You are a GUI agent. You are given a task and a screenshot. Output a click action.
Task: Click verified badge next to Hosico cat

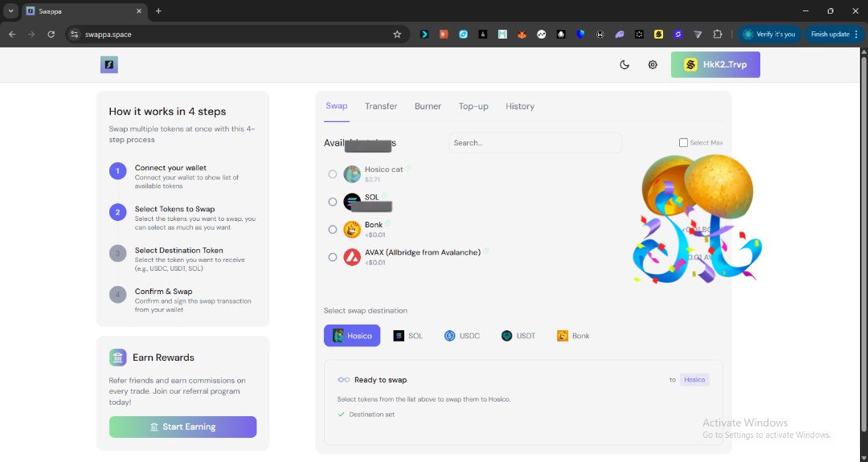tap(408, 168)
